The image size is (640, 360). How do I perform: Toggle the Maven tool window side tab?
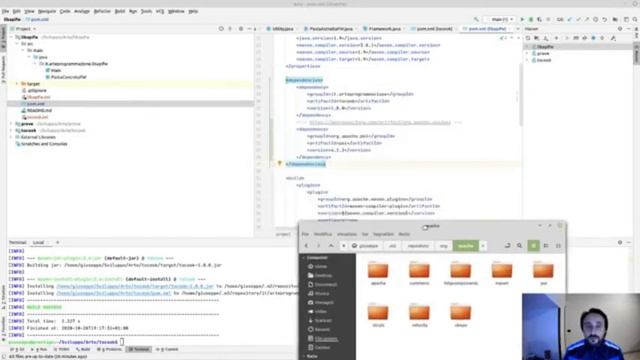(636, 54)
